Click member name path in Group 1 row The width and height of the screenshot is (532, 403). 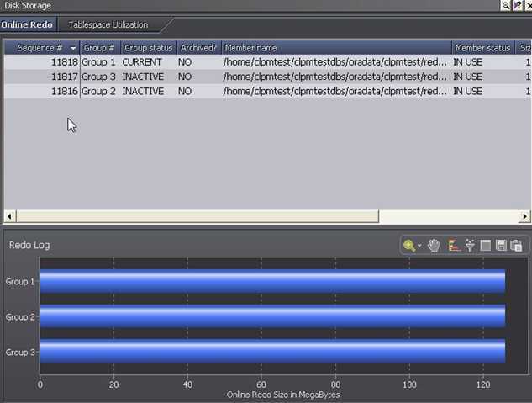coord(334,62)
